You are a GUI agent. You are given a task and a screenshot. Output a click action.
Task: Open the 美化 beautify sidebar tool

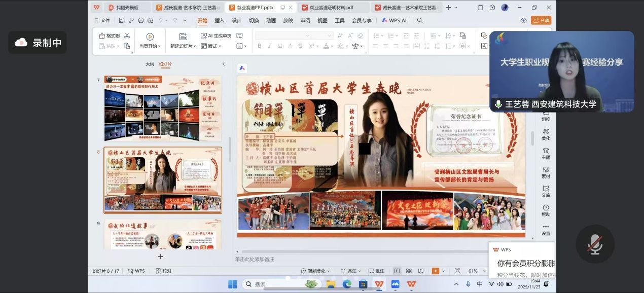tap(546, 134)
